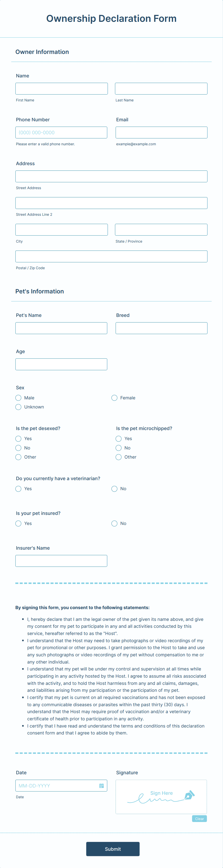Focus the Last Name input field

click(161, 89)
